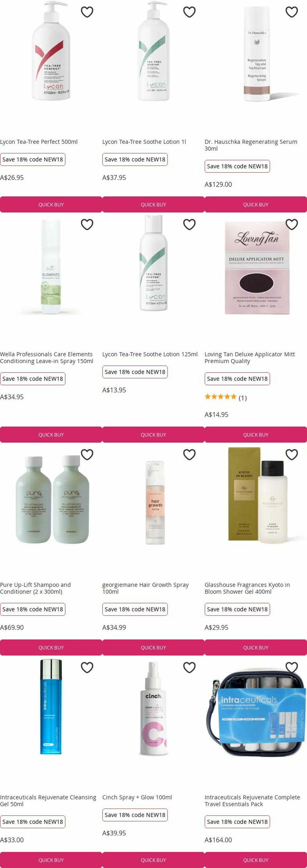Wishlist the Wella Elements Leave-in Spray
This screenshot has width=307, height=868.
(87, 225)
